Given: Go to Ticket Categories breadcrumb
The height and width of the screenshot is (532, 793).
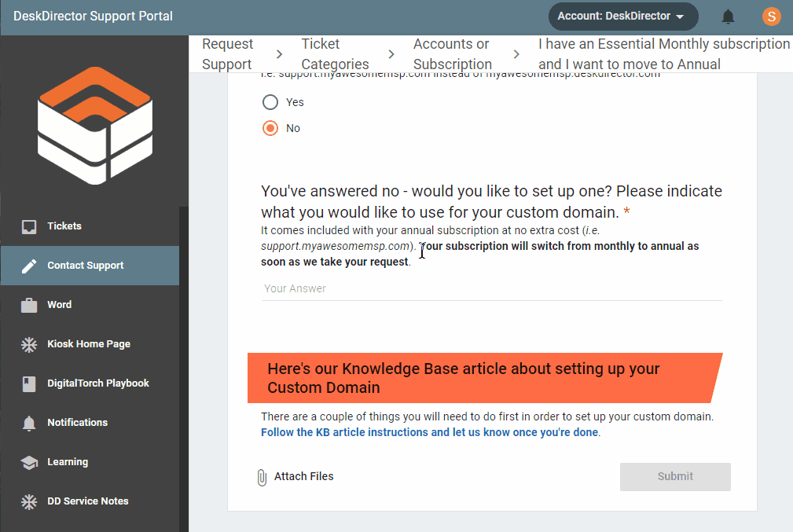Looking at the screenshot, I should coord(335,54).
